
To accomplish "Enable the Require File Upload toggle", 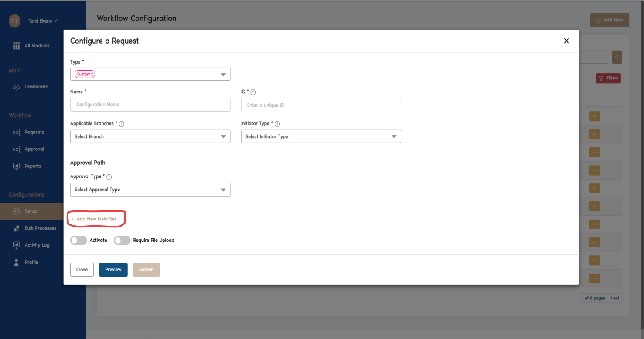I will (122, 240).
